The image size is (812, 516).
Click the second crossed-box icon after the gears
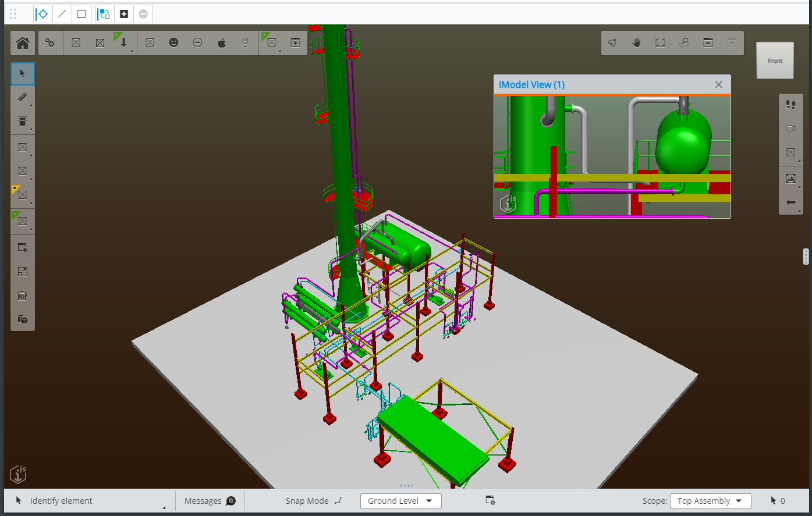(x=100, y=43)
